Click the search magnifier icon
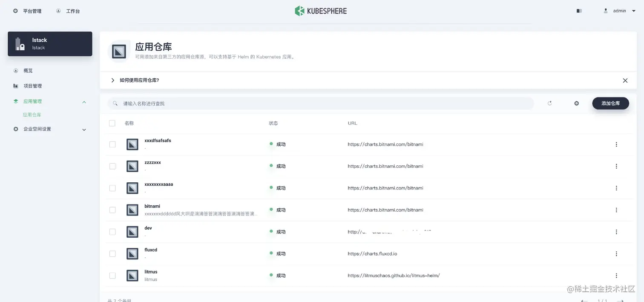Image resolution: width=644 pixels, height=302 pixels. click(x=115, y=104)
